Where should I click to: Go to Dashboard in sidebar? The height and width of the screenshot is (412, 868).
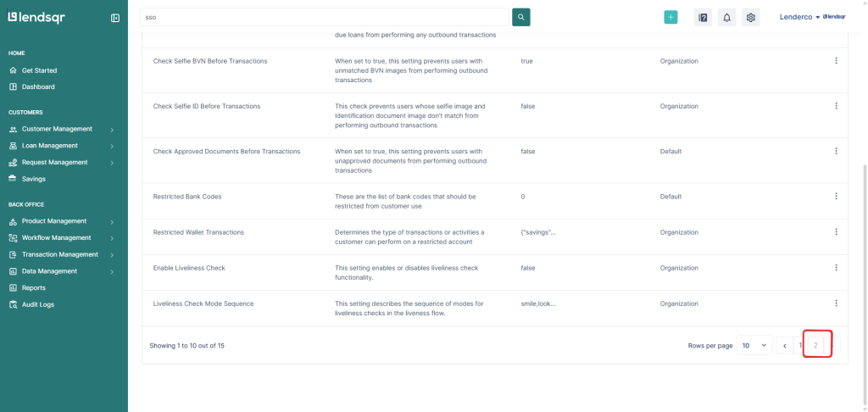[x=38, y=86]
